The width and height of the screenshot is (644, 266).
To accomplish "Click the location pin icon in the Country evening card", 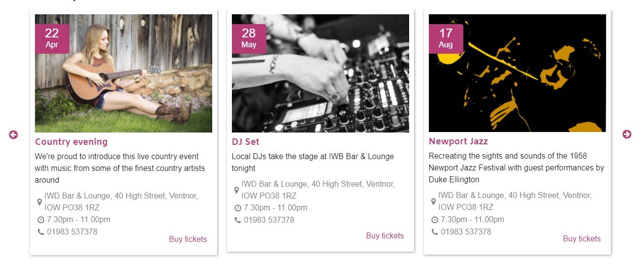I will click(x=40, y=202).
